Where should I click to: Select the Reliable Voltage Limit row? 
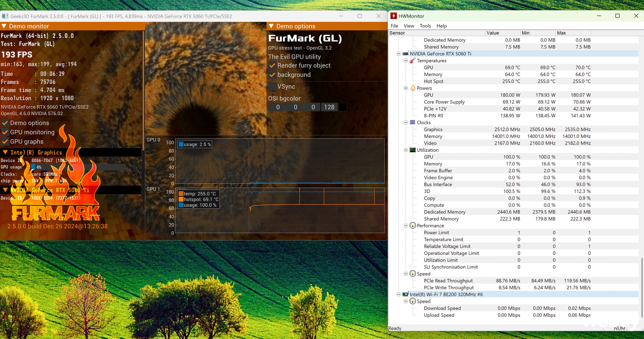tap(513, 246)
